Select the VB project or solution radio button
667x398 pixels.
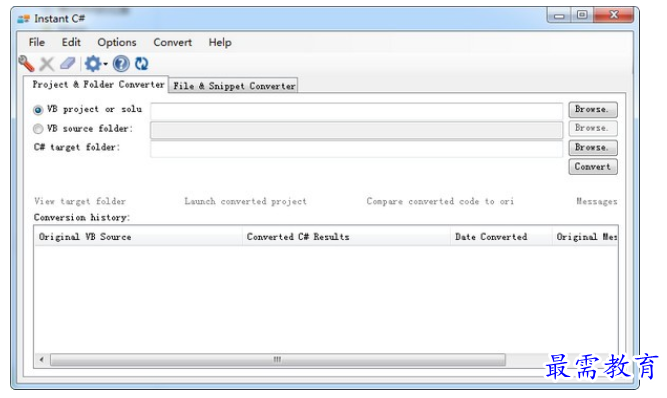(38, 110)
